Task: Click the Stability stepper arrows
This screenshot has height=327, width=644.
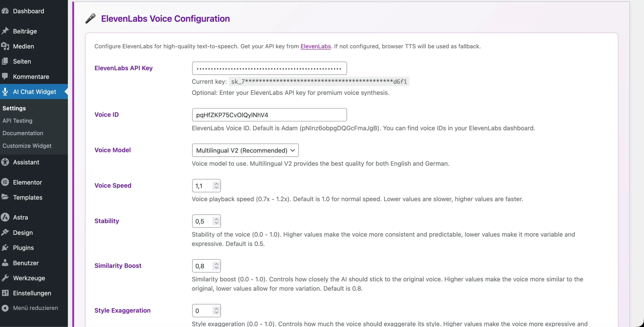Action: pos(216,221)
